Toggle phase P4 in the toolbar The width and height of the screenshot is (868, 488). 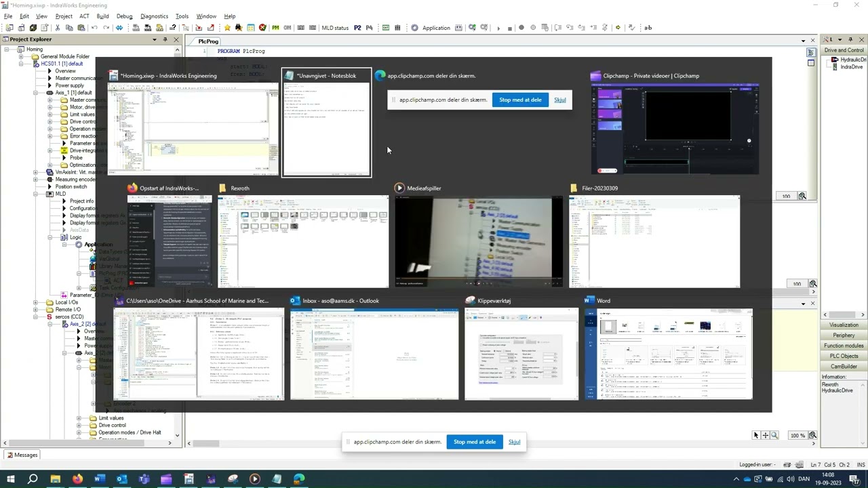(369, 28)
